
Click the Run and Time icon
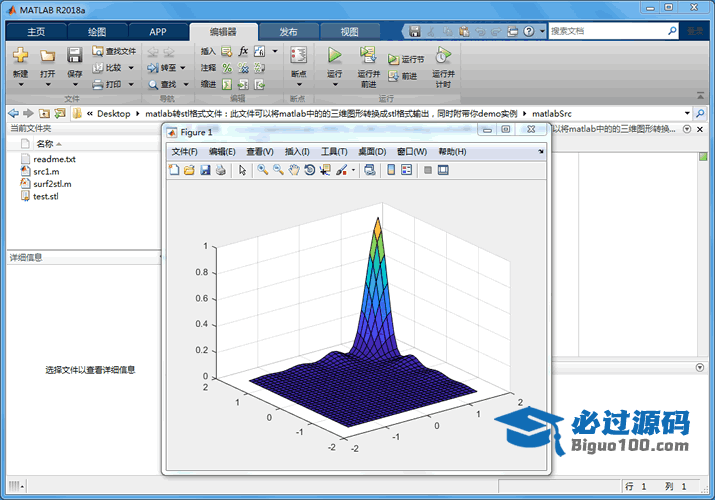point(443,56)
